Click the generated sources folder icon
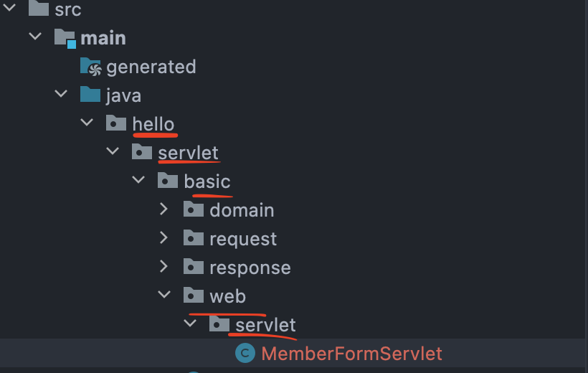The width and height of the screenshot is (588, 373). click(x=90, y=67)
